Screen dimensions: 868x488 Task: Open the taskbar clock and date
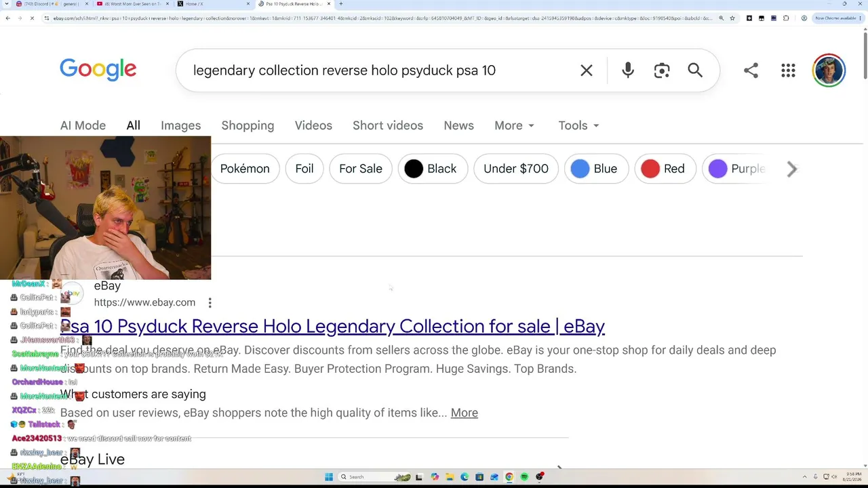pos(852,477)
